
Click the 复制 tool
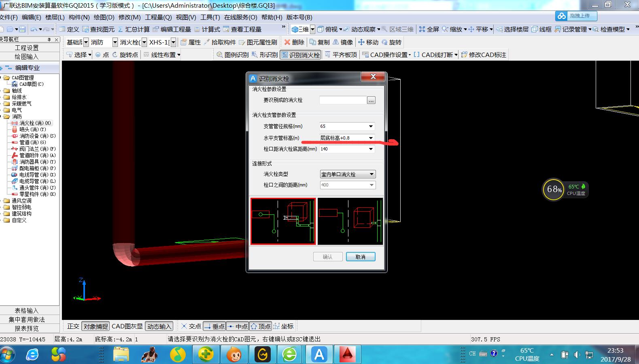(x=320, y=42)
